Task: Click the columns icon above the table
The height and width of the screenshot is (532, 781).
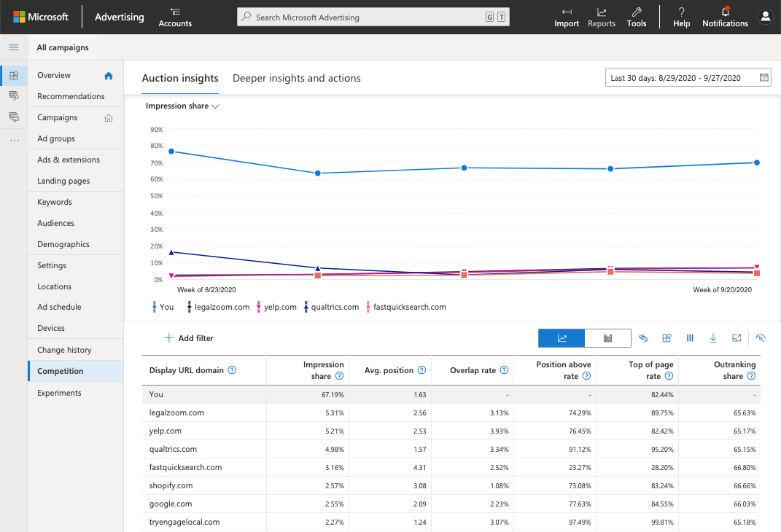Action: coord(690,338)
